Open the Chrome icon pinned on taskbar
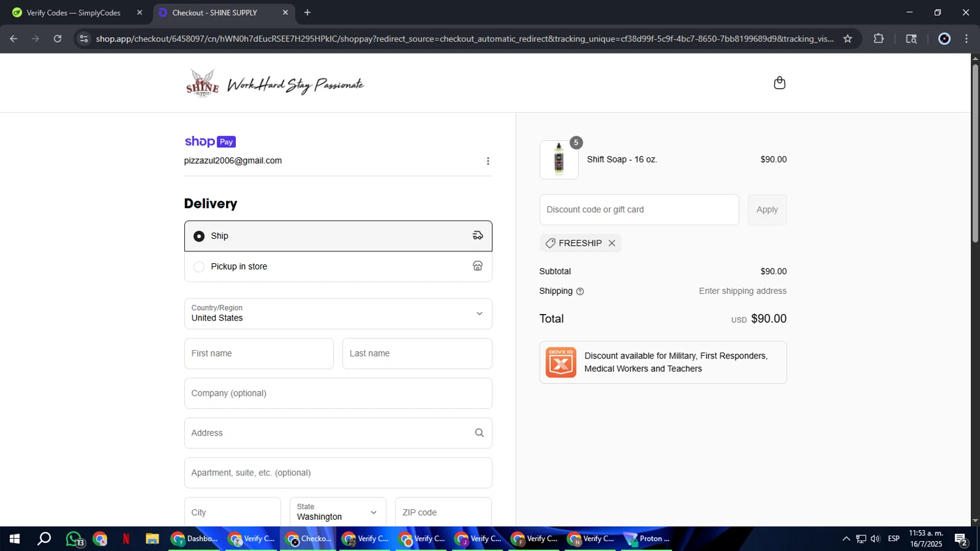980x551 pixels. click(x=100, y=539)
